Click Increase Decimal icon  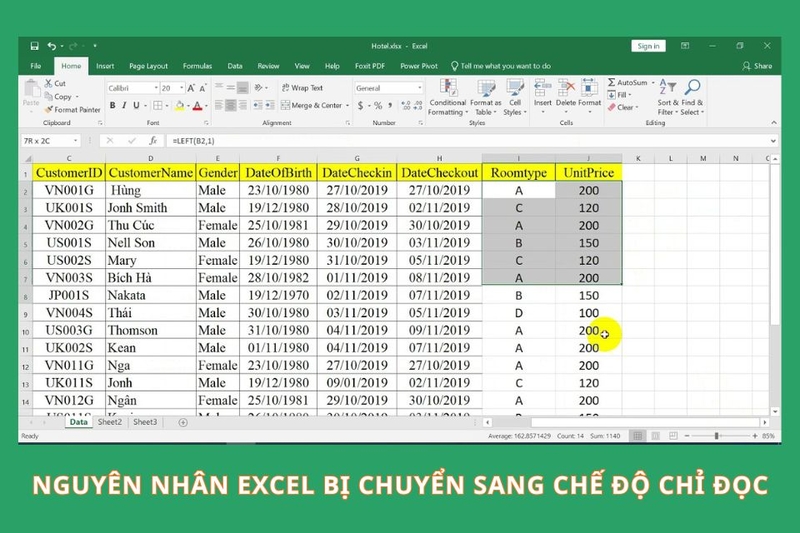406,106
